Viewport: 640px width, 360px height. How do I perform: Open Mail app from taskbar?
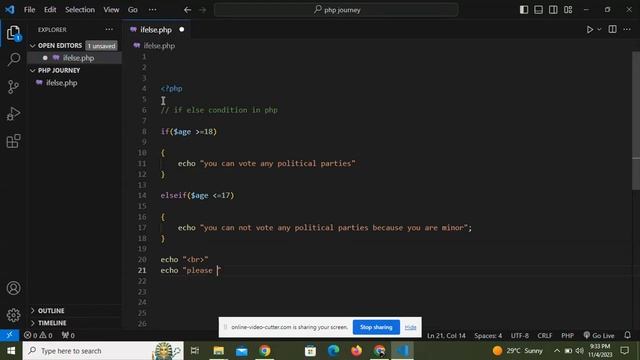point(242,351)
